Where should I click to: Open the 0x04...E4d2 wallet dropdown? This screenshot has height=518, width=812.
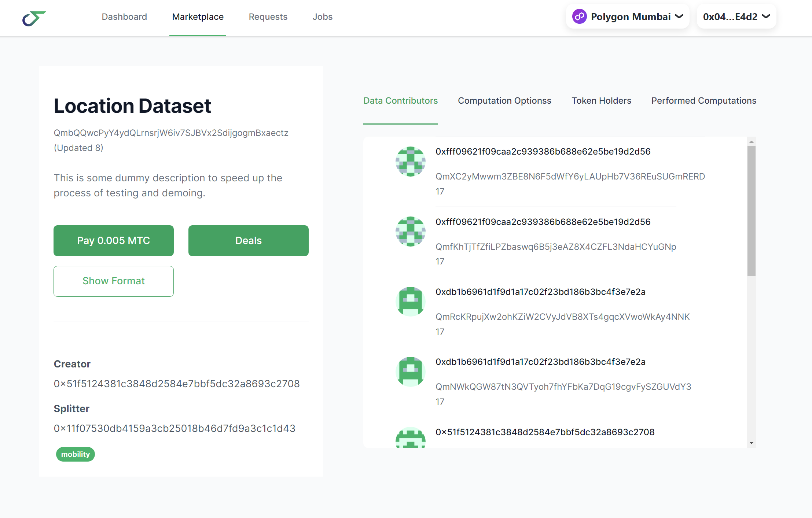(736, 16)
